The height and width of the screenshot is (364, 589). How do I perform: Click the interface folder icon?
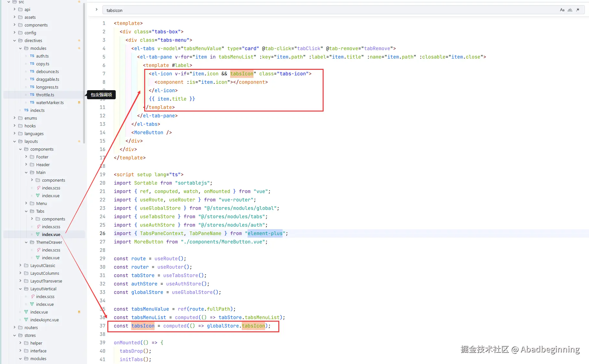point(26,351)
